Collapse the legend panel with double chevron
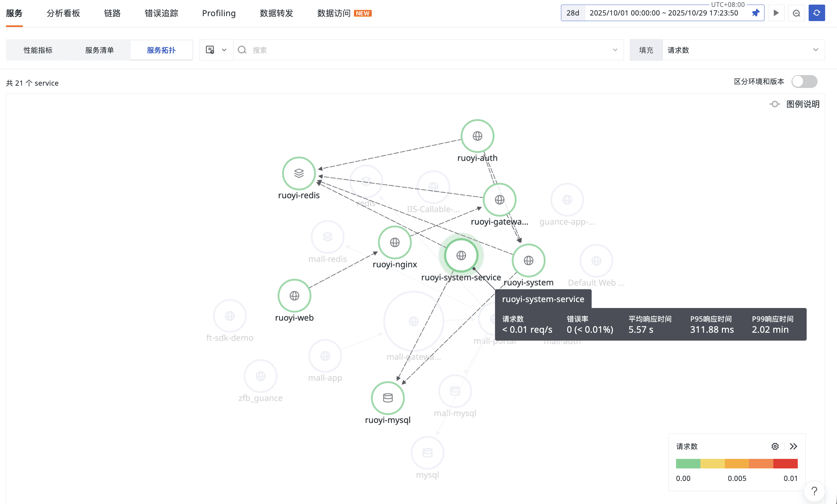 click(793, 446)
